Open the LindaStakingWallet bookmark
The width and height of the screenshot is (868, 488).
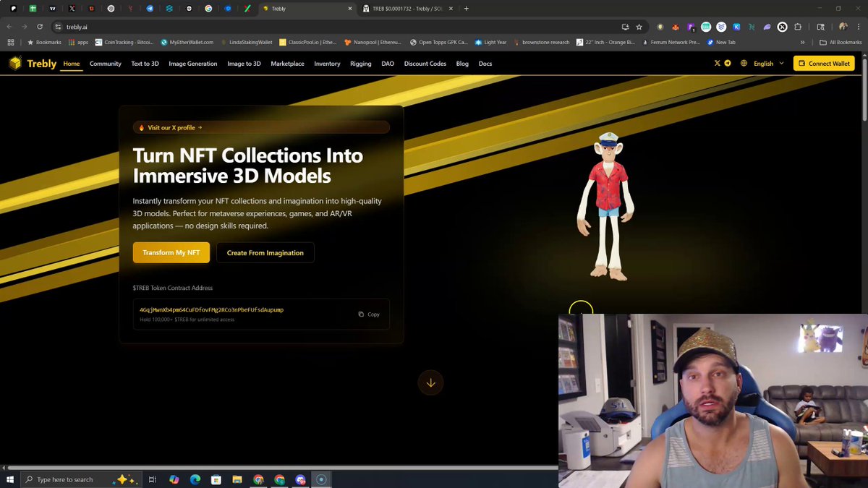[247, 43]
